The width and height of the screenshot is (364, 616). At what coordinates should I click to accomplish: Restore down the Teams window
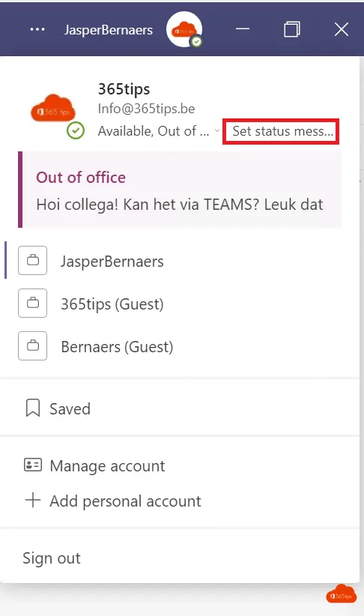click(x=292, y=29)
